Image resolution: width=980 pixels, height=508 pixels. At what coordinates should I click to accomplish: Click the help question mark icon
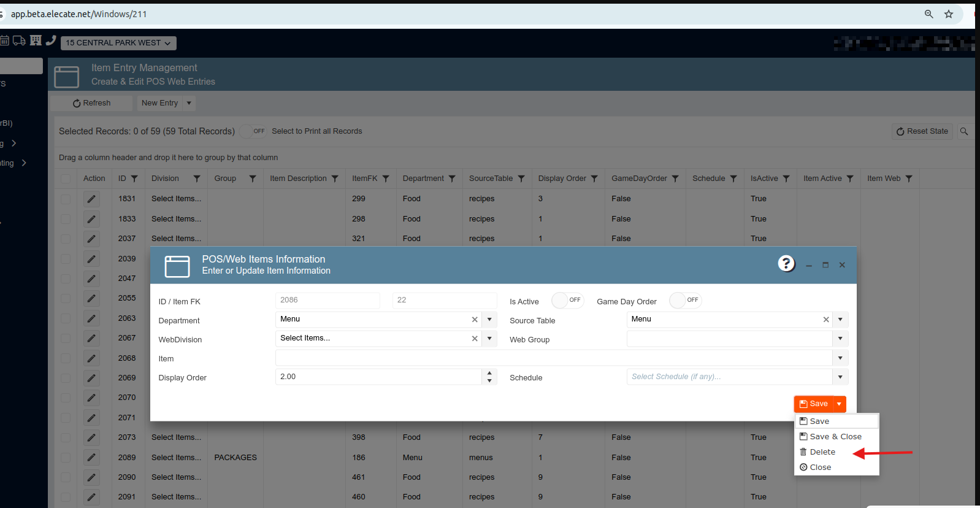coord(786,264)
